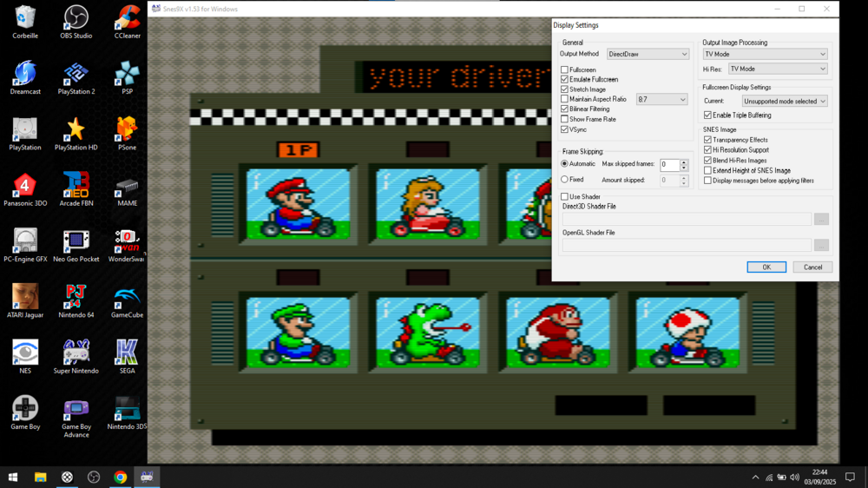This screenshot has height=488, width=868.
Task: Toggle Transparency Effects checkbox
Action: pos(707,140)
